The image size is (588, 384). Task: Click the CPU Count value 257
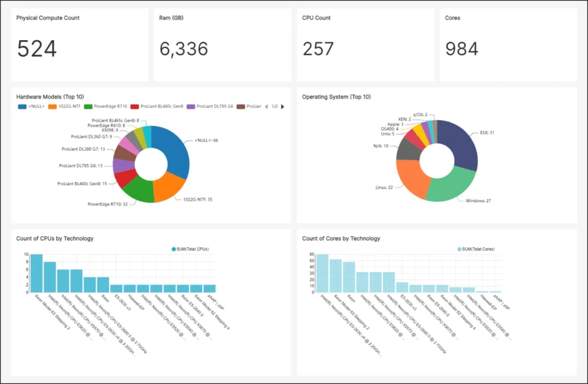[318, 49]
